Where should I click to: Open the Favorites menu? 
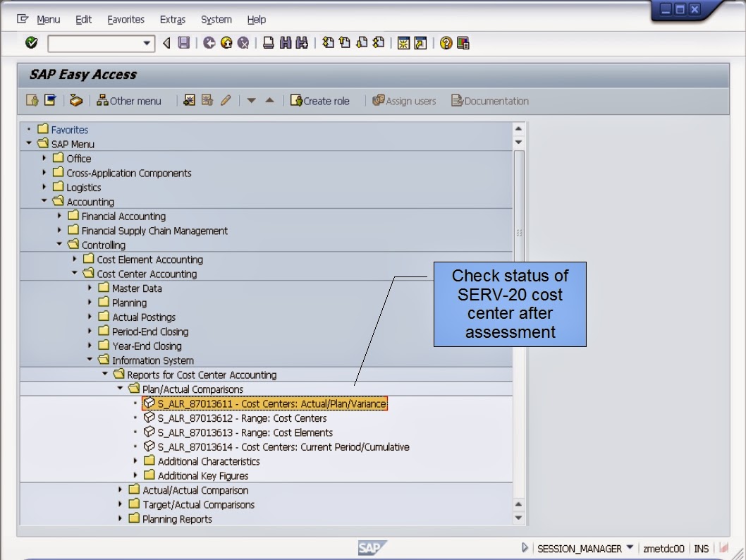click(126, 20)
